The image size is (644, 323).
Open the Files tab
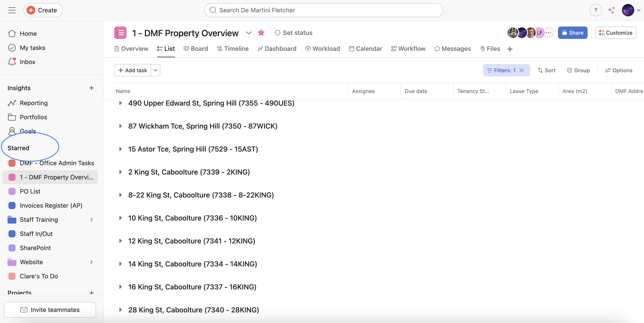coord(490,49)
